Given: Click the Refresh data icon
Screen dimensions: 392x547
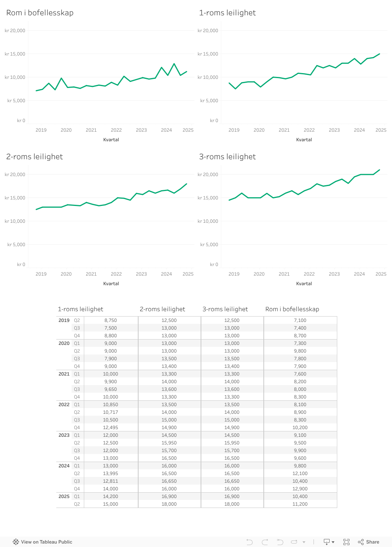Looking at the screenshot, I should (x=294, y=542).
